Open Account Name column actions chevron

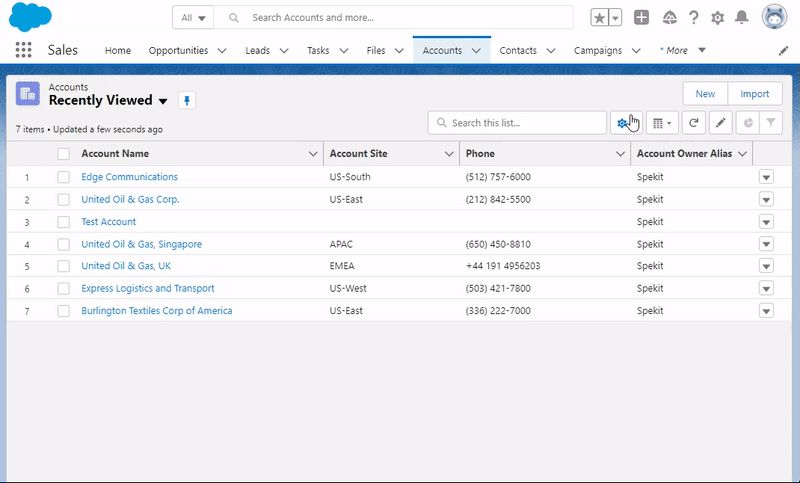point(313,154)
